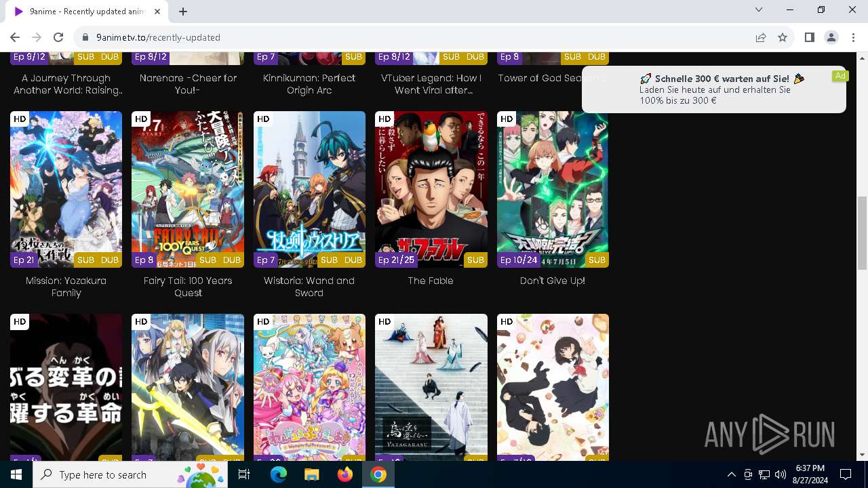
Task: Click the Ep 21/25 badge on The Fable
Action: point(396,260)
